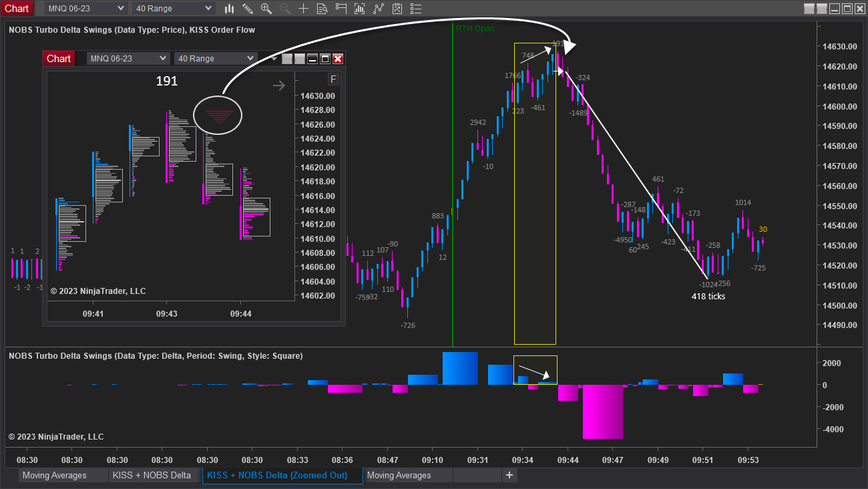Click the gray right-arrow in inset chart

280,85
